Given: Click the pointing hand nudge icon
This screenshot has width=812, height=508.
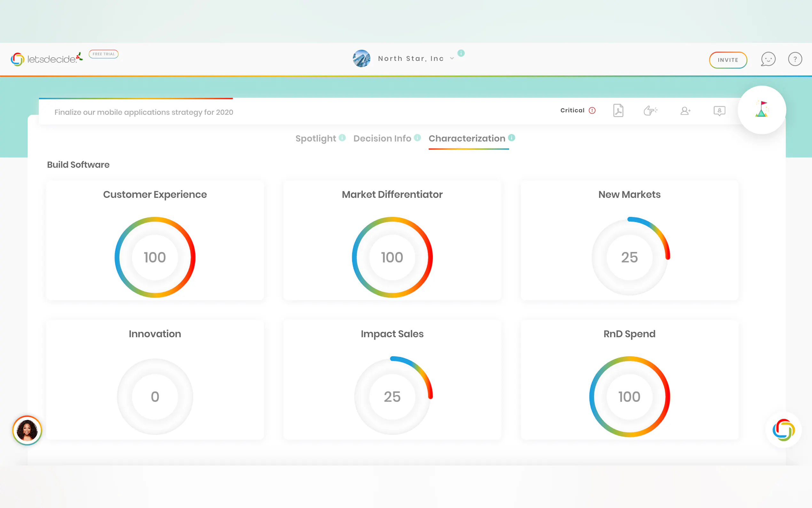Looking at the screenshot, I should [650, 111].
